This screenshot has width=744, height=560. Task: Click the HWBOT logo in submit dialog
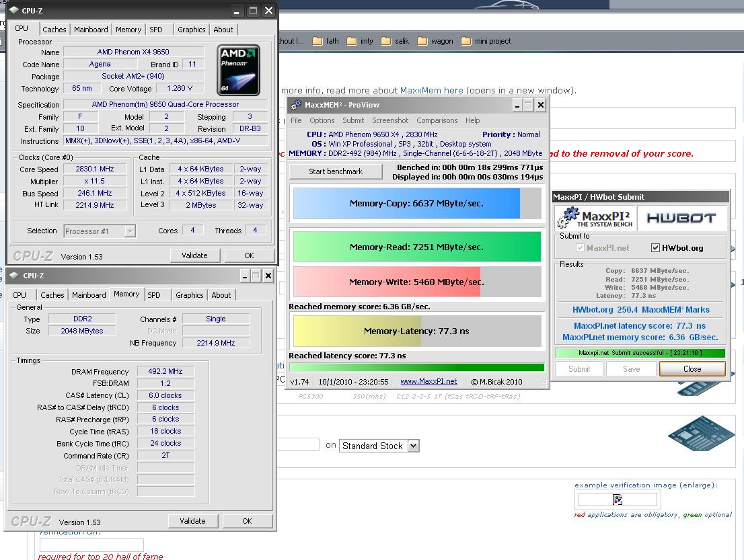[x=681, y=218]
